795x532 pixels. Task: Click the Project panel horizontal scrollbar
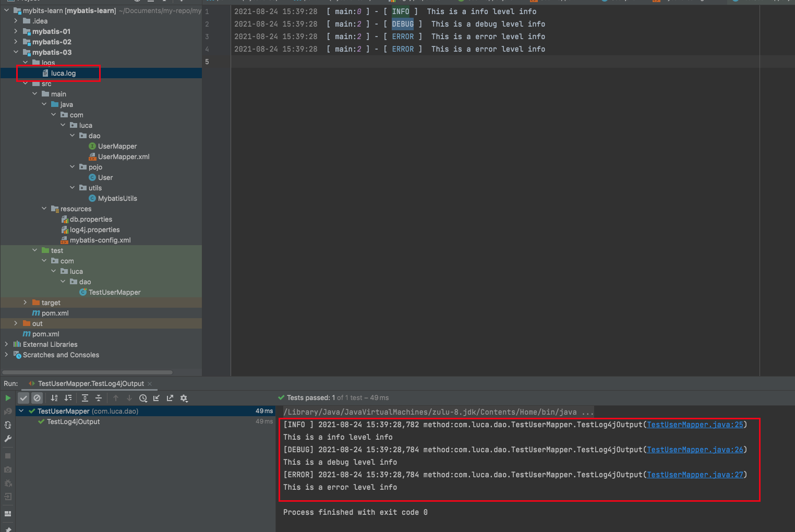coord(87,372)
